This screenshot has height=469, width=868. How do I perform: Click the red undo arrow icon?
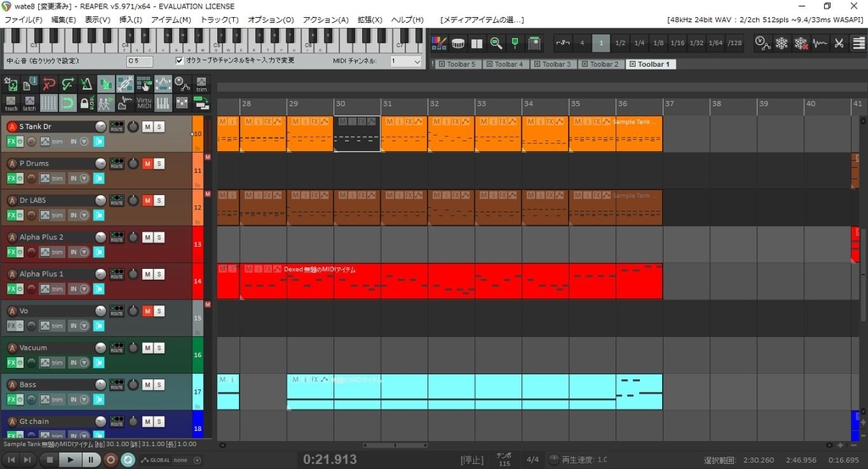point(48,84)
